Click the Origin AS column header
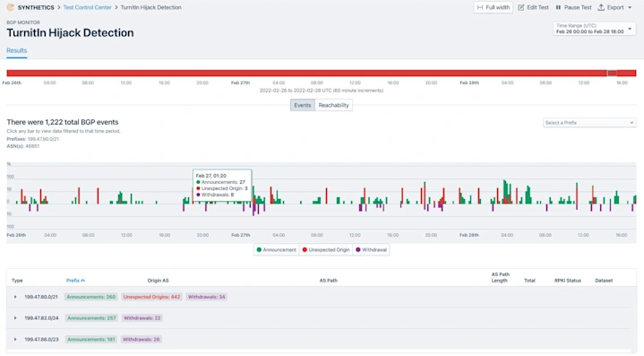644x356 pixels. point(159,281)
